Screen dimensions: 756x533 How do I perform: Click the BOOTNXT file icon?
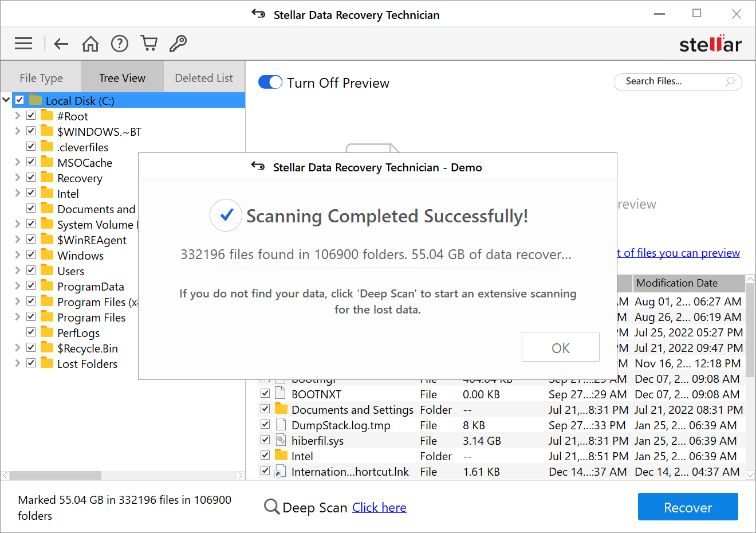(281, 394)
